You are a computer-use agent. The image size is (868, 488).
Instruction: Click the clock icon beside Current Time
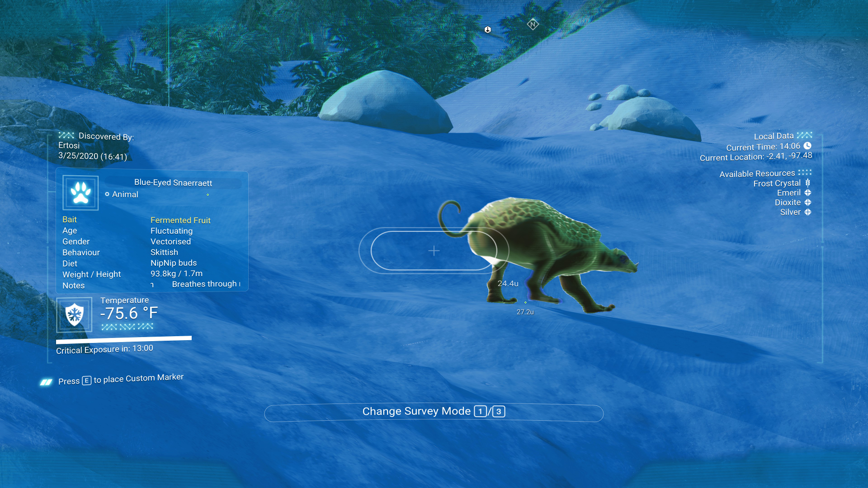(x=807, y=145)
